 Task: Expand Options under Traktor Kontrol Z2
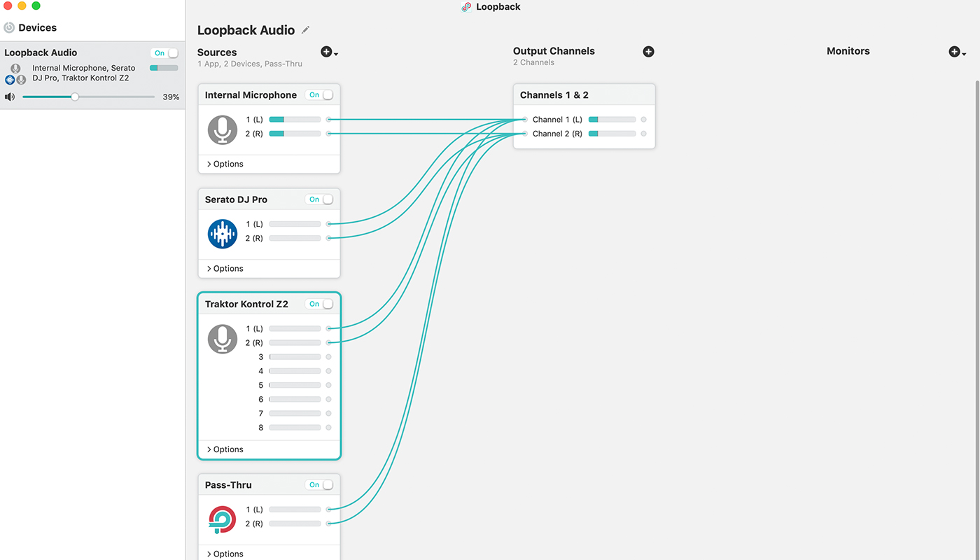[225, 449]
